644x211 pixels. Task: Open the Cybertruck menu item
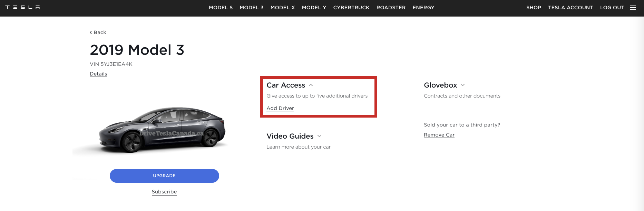point(351,7)
